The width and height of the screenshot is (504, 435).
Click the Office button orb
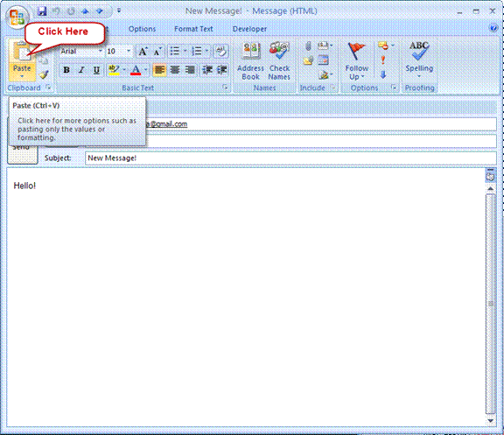pos(17,18)
